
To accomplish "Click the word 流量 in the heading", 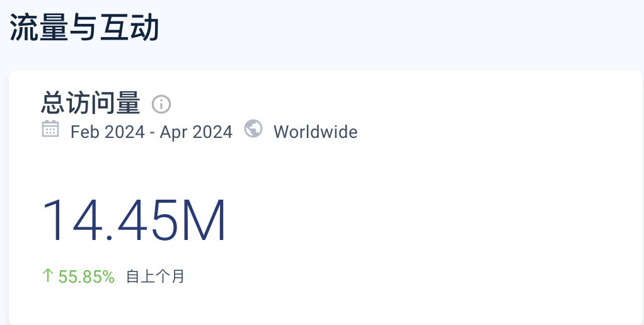I will (x=39, y=28).
